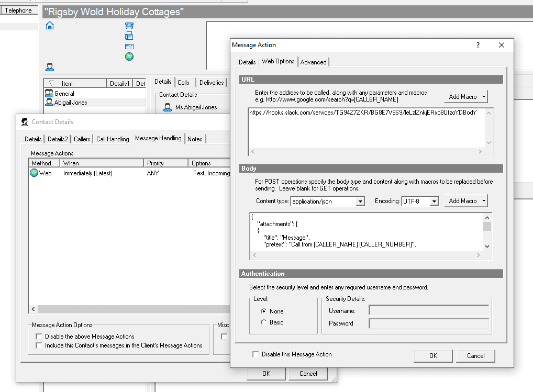Click the Body horizontal scroll right arrow

coord(479,255)
